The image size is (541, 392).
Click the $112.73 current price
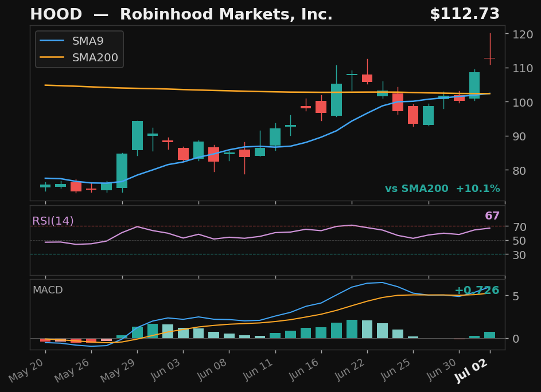pyautogui.click(x=464, y=14)
